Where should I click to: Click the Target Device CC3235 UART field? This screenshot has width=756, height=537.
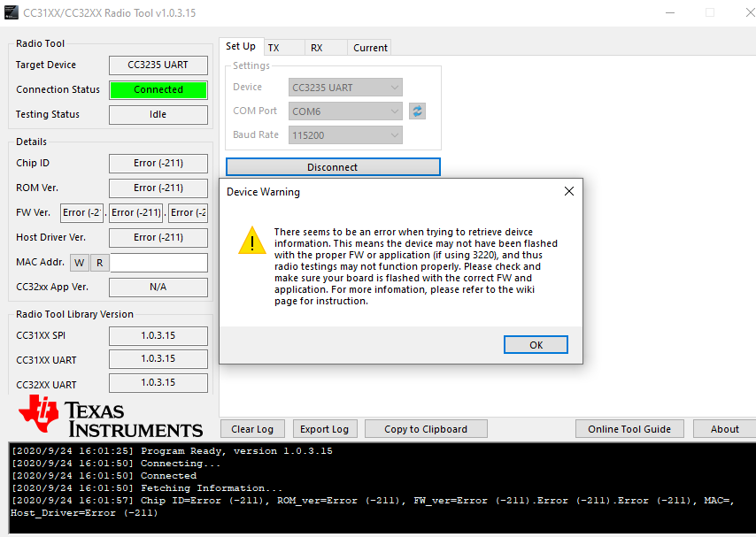tap(158, 65)
